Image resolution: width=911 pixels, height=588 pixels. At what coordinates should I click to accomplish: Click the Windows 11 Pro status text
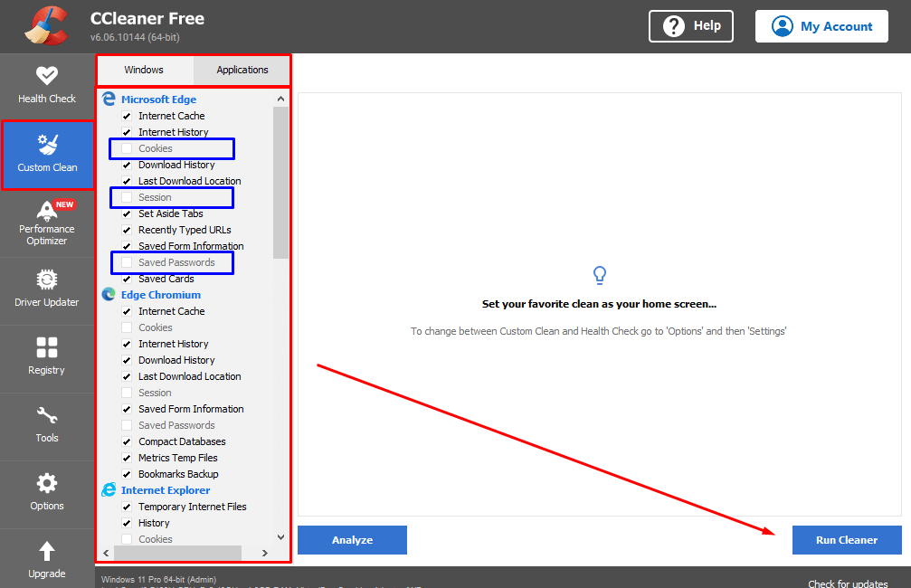click(158, 579)
